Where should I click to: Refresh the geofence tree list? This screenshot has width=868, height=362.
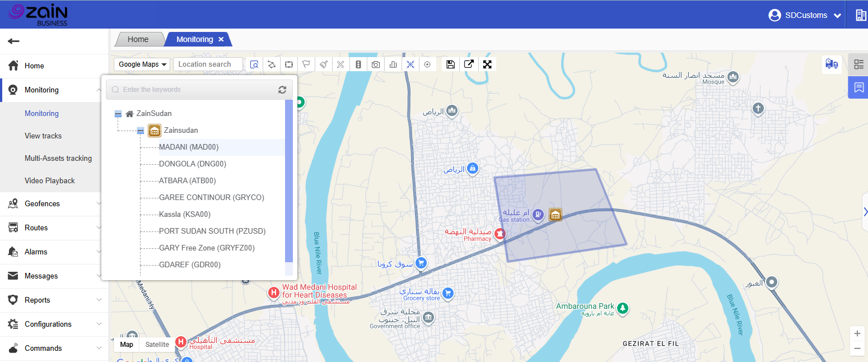click(282, 90)
